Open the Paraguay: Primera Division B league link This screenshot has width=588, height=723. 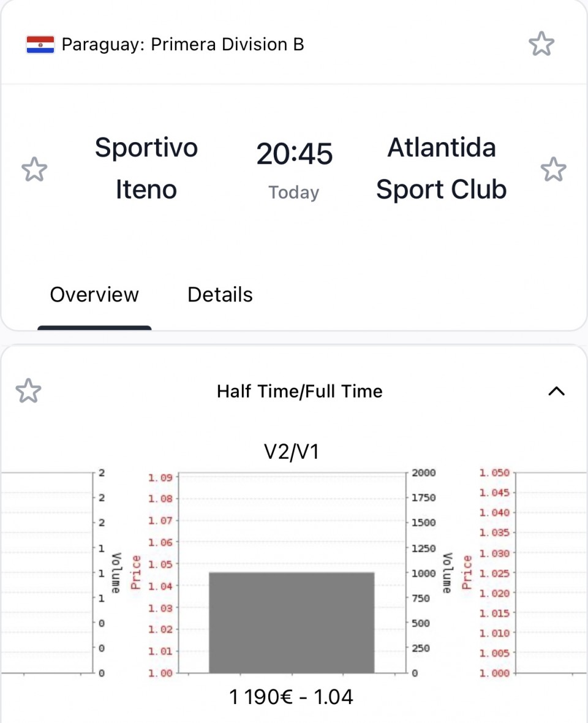tap(183, 44)
